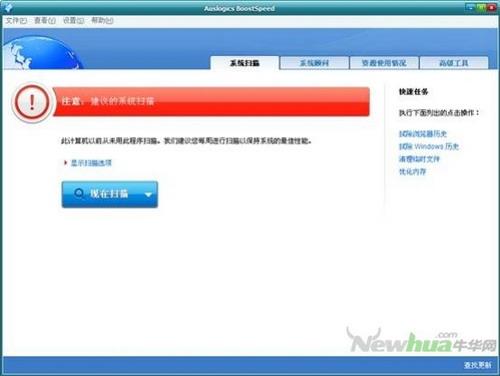Click the text 执行下面列出的点击操作
This screenshot has height=376, width=500.
click(x=439, y=113)
